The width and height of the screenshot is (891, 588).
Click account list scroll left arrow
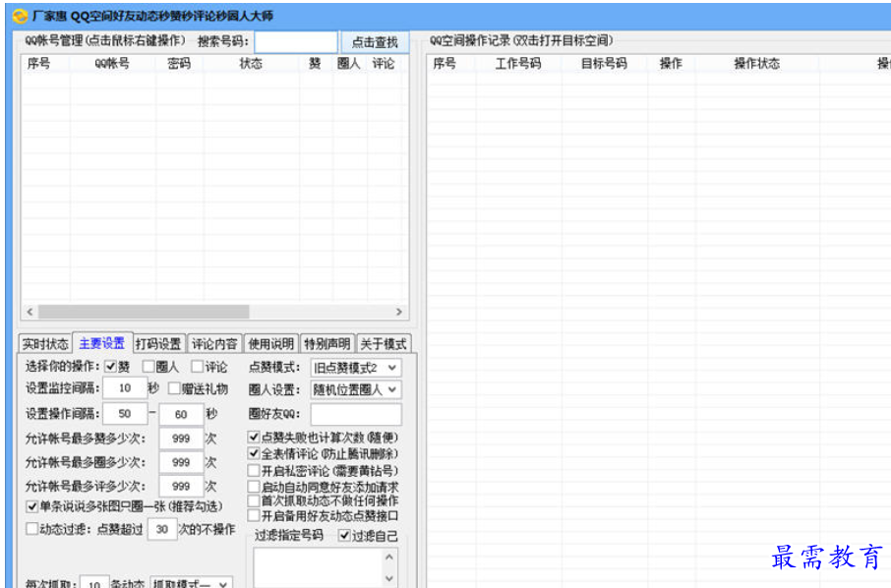tap(30, 312)
